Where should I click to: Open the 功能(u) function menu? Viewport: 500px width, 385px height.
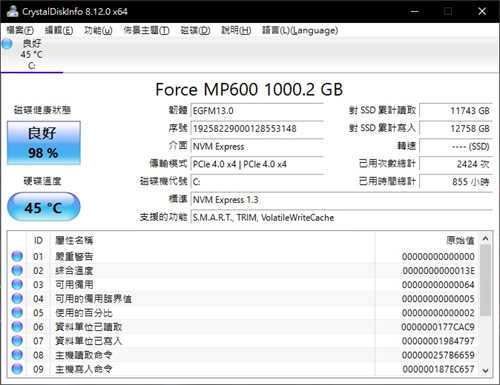tap(98, 30)
